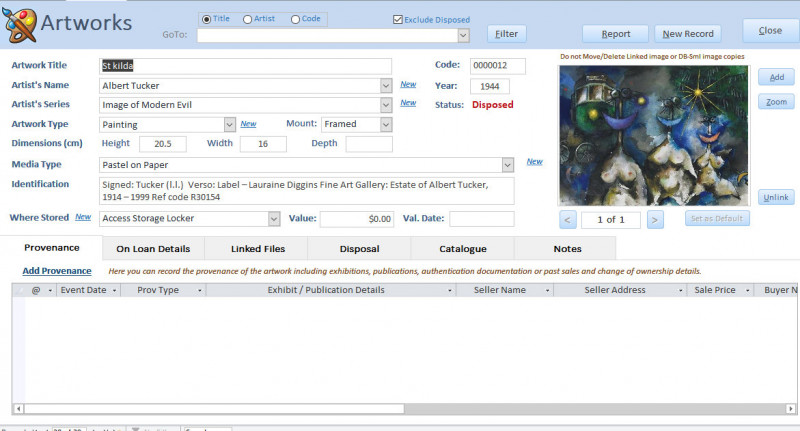Click the Filter button
Viewport: 800px width, 431px height.
pos(506,34)
